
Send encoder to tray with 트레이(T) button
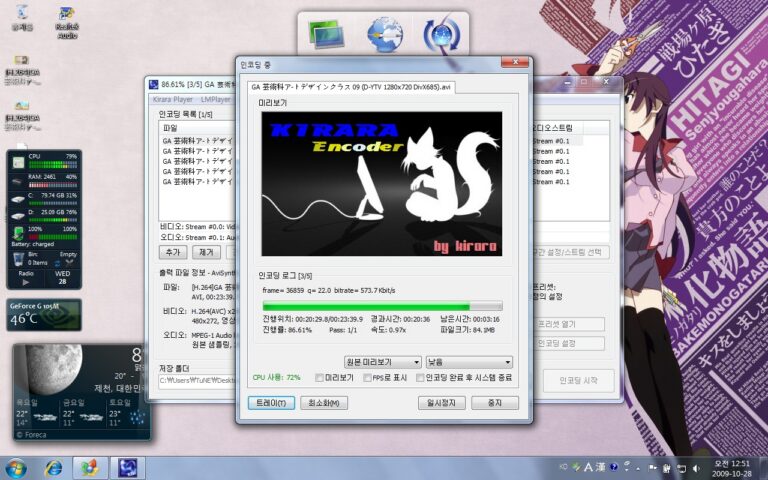pyautogui.click(x=271, y=403)
